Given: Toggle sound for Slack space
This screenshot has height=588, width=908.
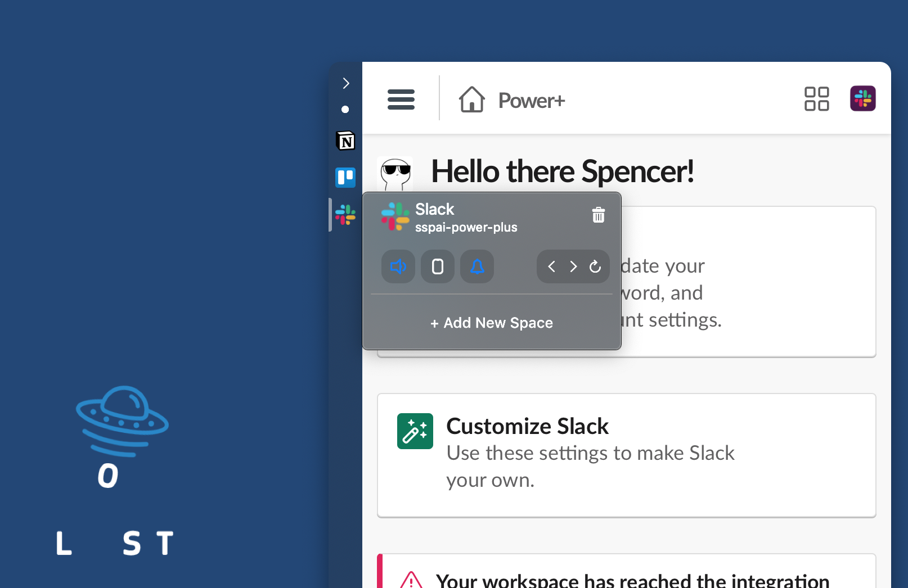Looking at the screenshot, I should 398,266.
